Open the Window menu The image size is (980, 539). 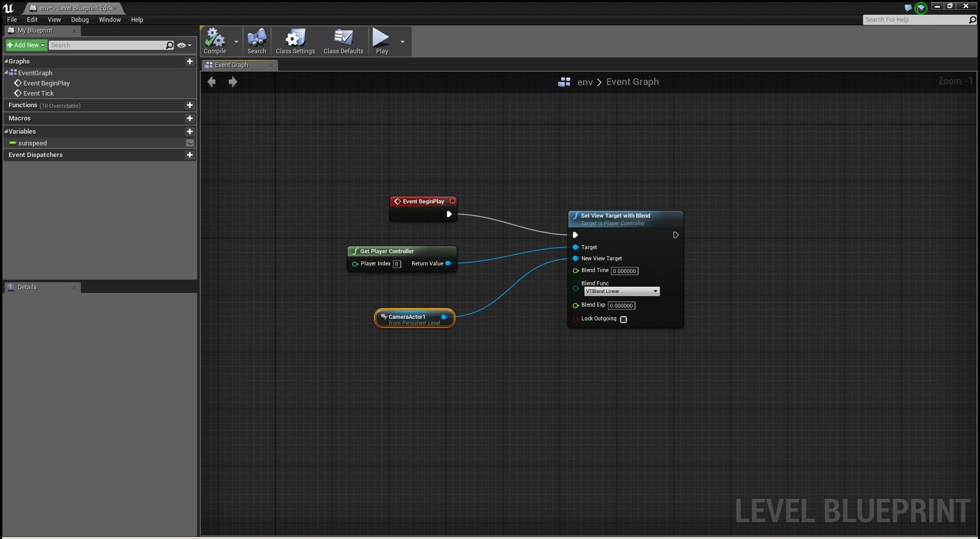110,19
